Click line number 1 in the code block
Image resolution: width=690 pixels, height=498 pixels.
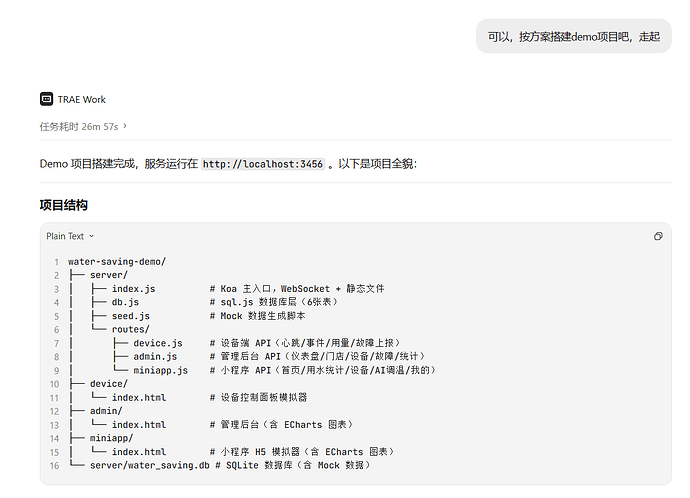(56, 262)
